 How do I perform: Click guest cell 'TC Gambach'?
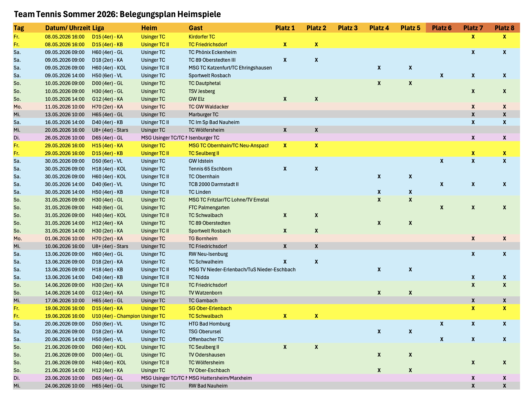coord(203,300)
